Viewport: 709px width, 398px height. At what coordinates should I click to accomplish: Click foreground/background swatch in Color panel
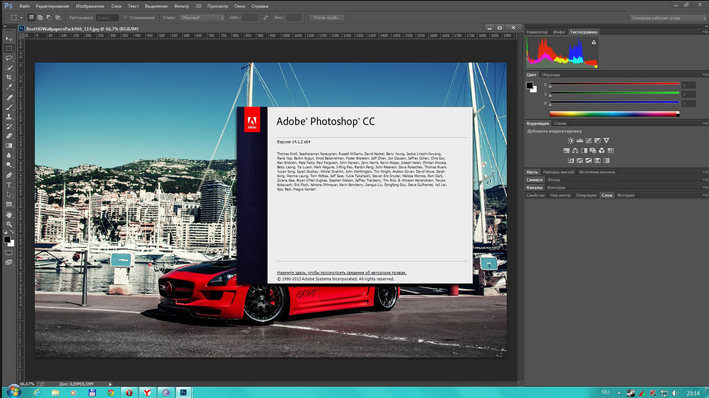(531, 87)
